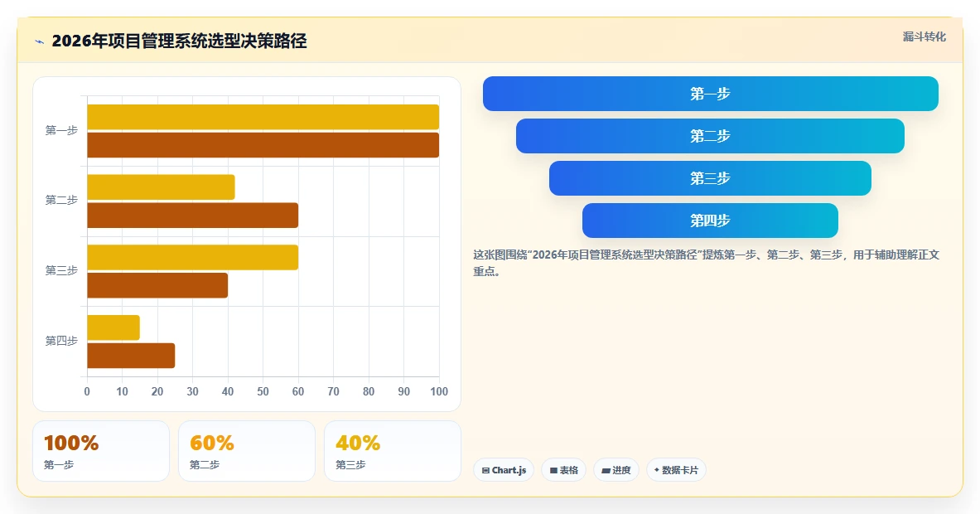Screen dimensions: 980x514
Task: Select the 第二步 funnel stage bar
Action: 710,136
